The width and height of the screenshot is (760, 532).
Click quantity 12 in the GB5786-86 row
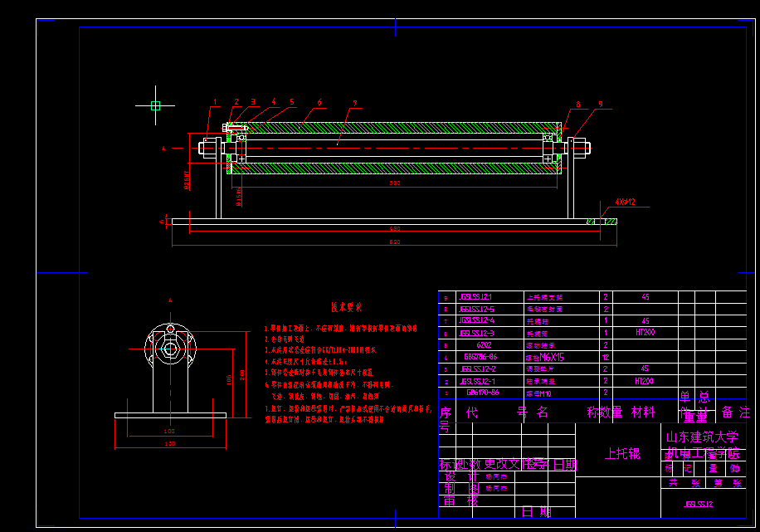[x=606, y=357]
